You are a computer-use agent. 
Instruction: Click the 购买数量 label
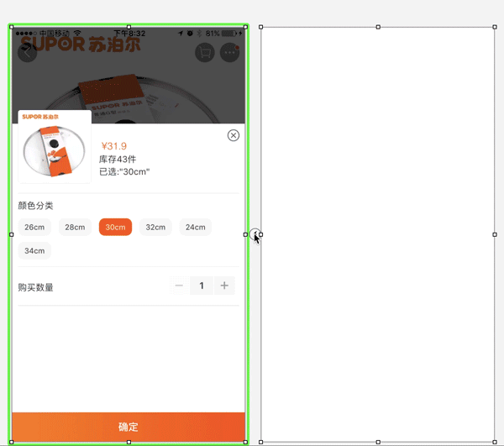tap(35, 287)
